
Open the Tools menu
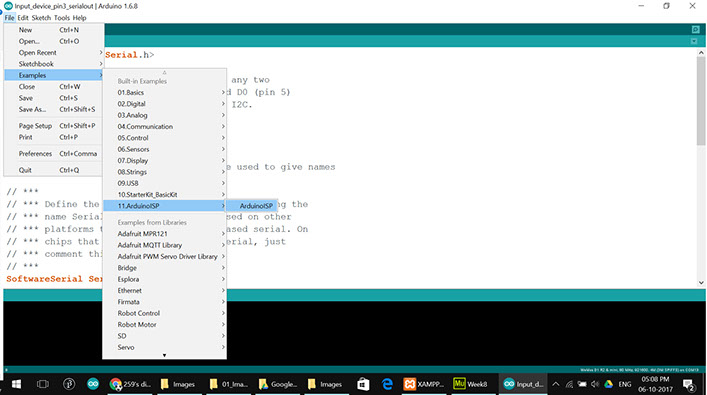tap(62, 18)
